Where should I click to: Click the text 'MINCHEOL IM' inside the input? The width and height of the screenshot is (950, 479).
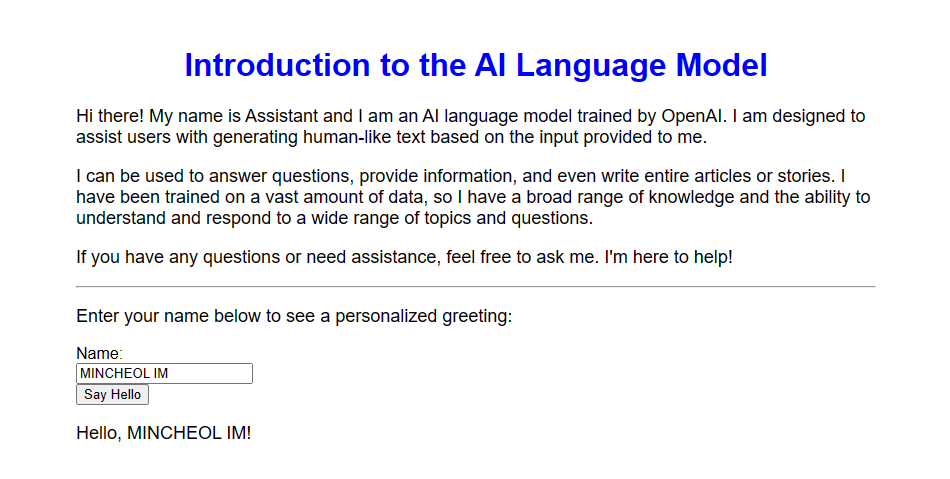pyautogui.click(x=124, y=373)
